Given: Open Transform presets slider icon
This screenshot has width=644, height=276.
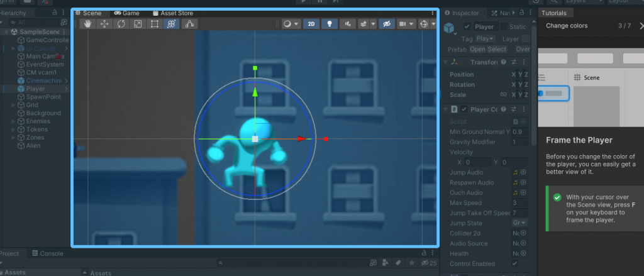Looking at the screenshot, I should (x=513, y=62).
